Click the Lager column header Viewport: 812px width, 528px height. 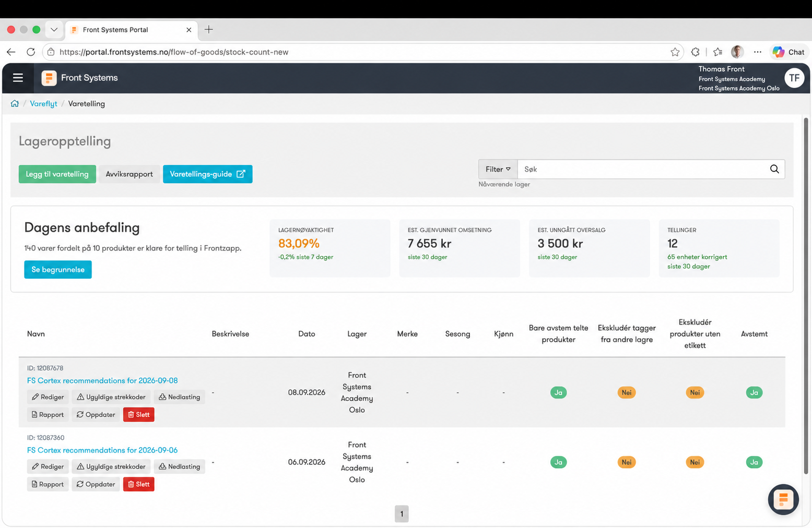[x=357, y=334]
